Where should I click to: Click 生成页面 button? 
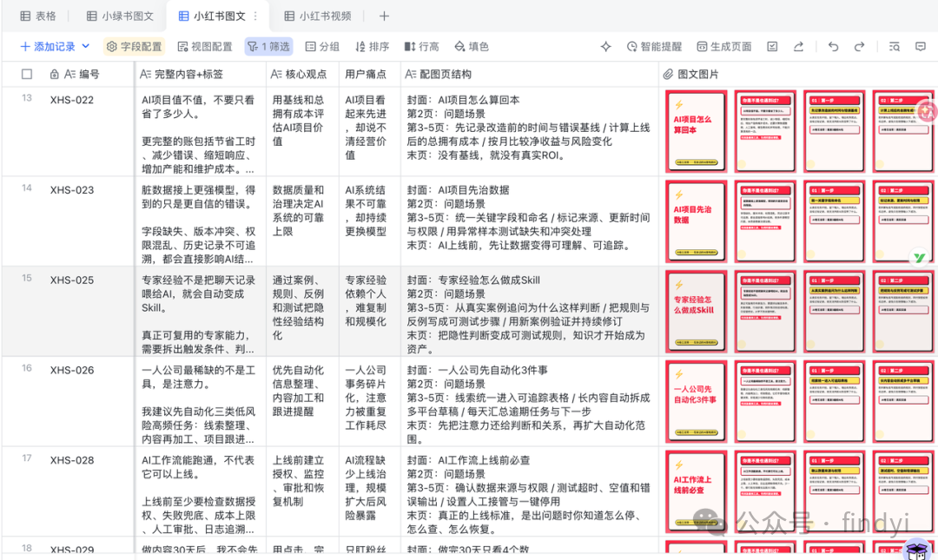(724, 47)
